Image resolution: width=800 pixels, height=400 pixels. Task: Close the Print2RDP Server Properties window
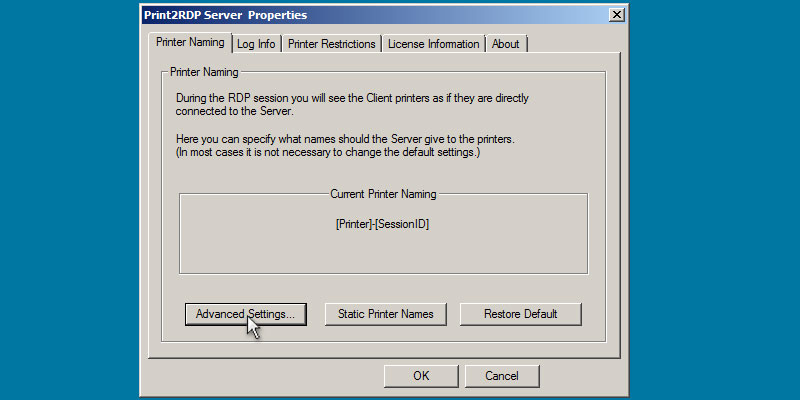pyautogui.click(x=617, y=15)
